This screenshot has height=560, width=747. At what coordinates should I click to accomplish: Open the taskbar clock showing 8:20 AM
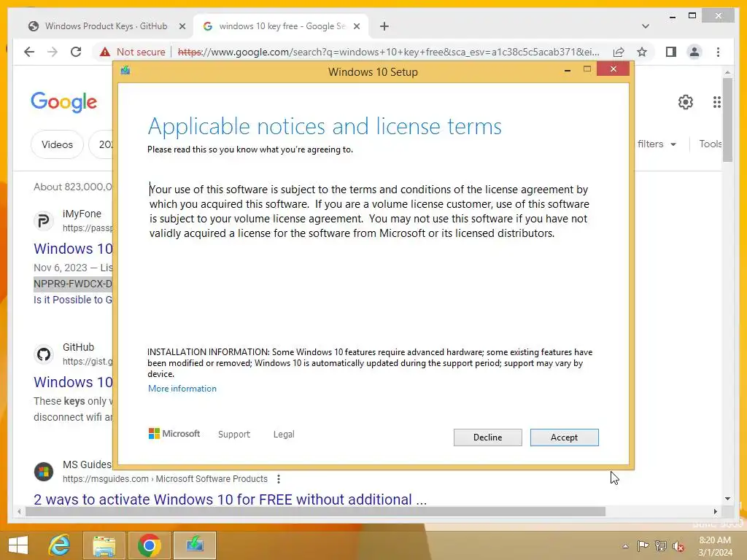[x=715, y=546]
